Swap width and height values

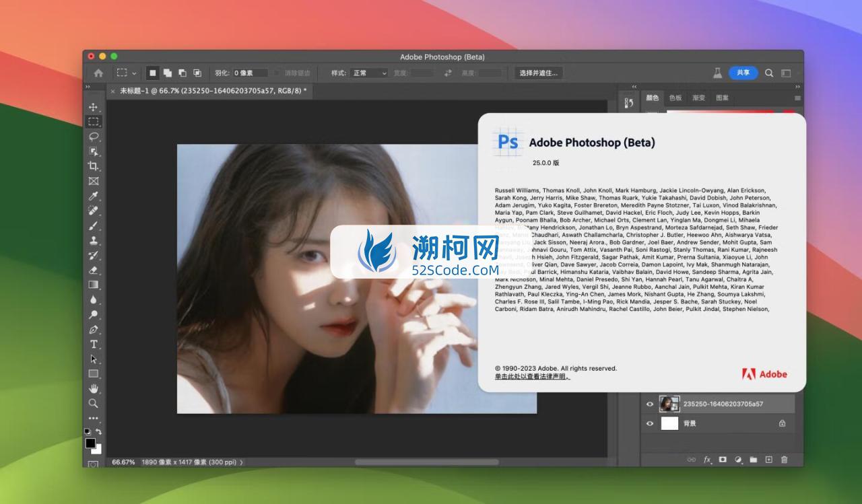pyautogui.click(x=448, y=73)
